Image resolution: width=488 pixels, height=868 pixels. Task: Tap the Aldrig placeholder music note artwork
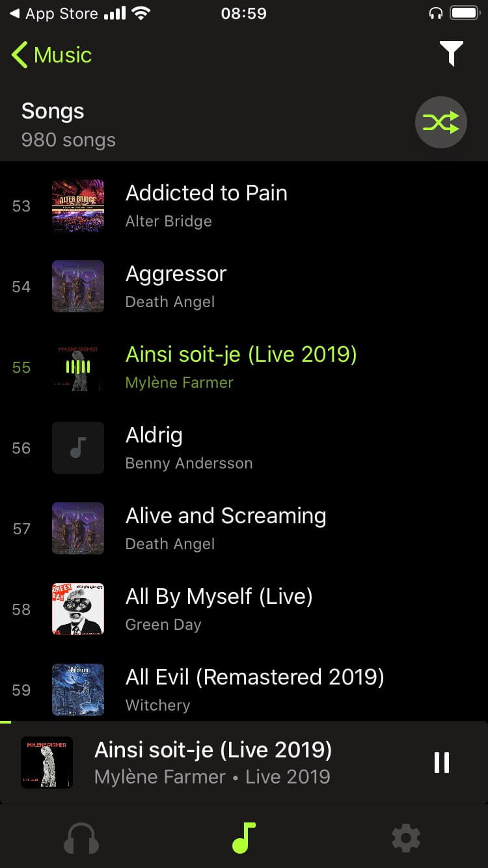click(x=78, y=448)
